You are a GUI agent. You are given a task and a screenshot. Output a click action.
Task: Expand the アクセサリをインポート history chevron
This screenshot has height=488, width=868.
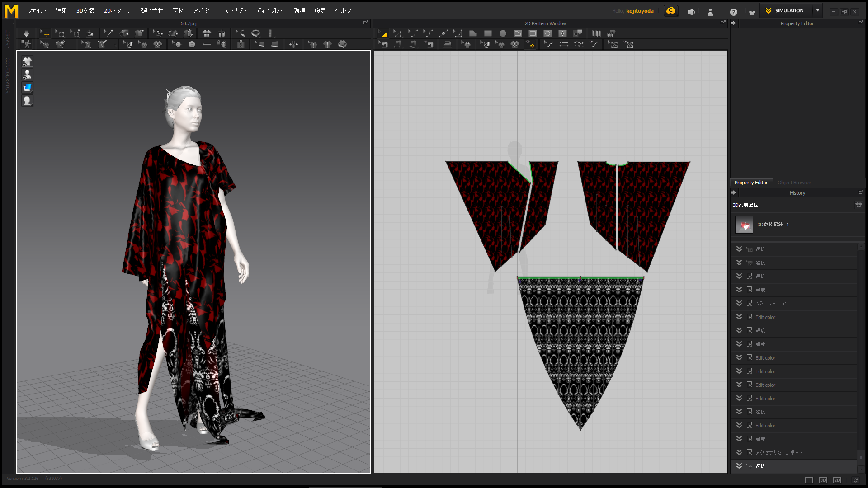tap(739, 452)
